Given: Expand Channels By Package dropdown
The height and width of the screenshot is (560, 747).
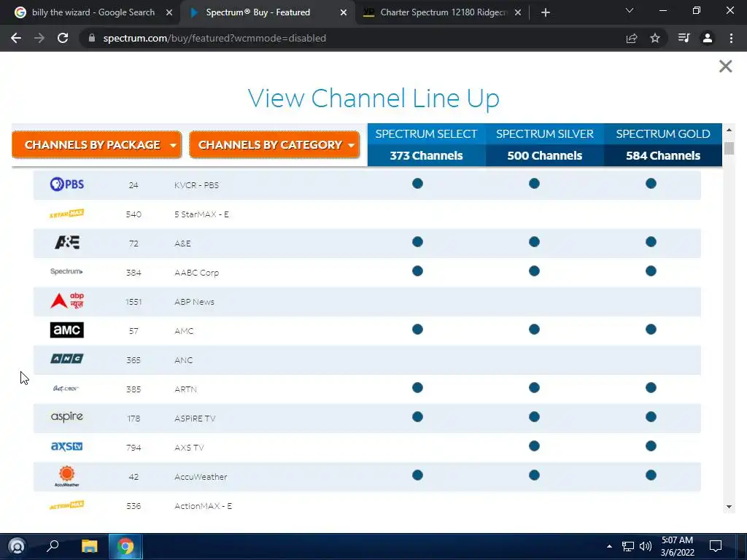Looking at the screenshot, I should coord(97,145).
